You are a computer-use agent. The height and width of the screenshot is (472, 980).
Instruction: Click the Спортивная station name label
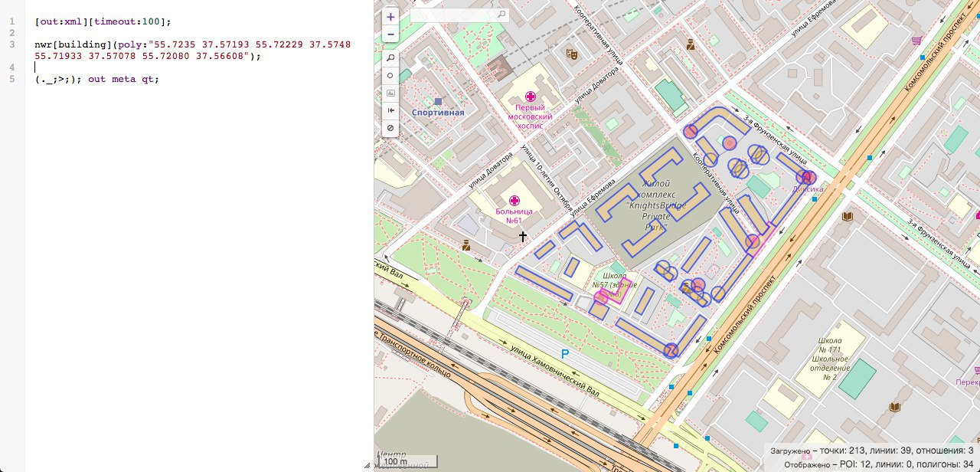[439, 113]
